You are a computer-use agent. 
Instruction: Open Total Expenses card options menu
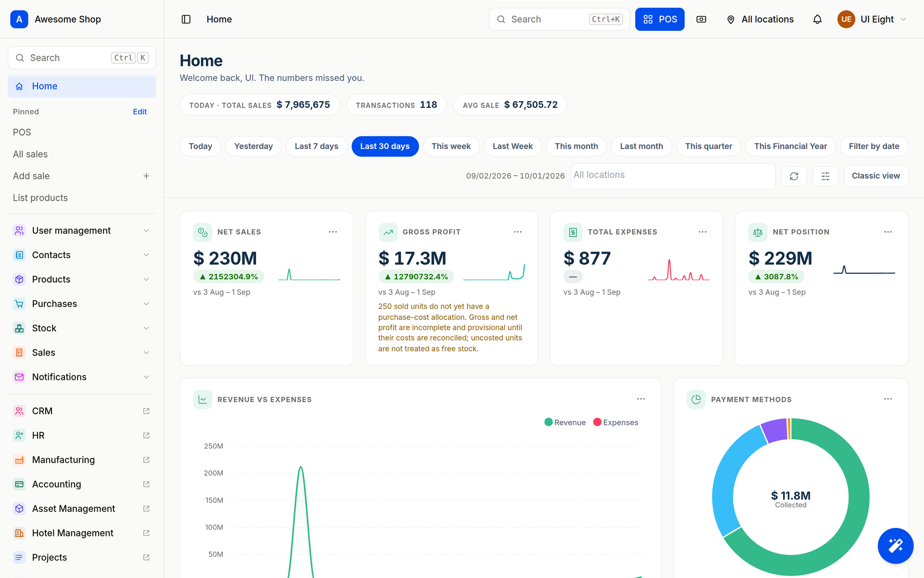[703, 232]
